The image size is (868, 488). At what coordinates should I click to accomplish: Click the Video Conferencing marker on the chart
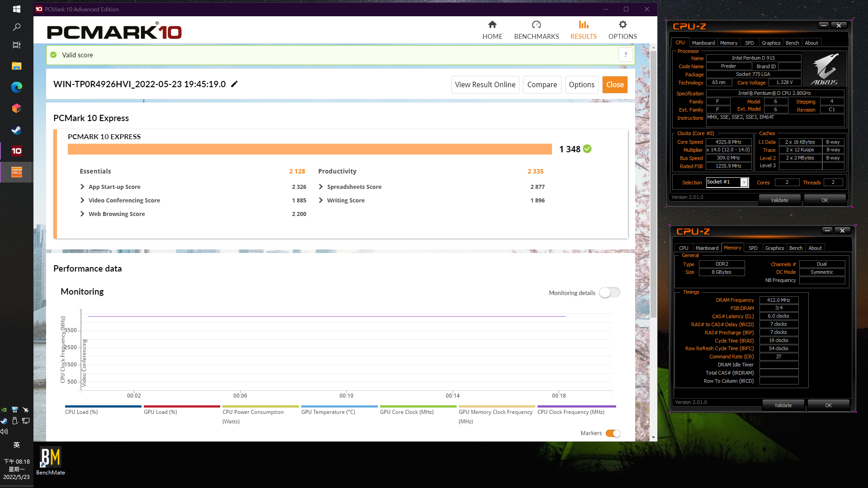(x=84, y=362)
